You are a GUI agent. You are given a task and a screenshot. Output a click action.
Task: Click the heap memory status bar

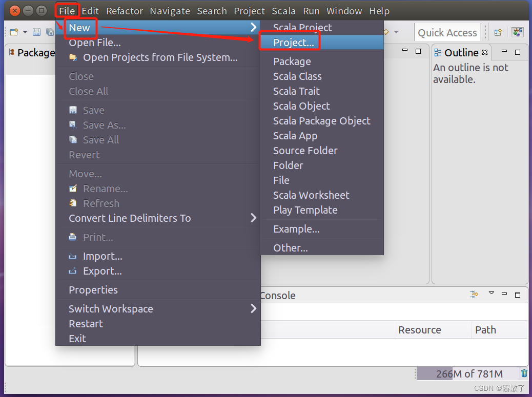468,373
